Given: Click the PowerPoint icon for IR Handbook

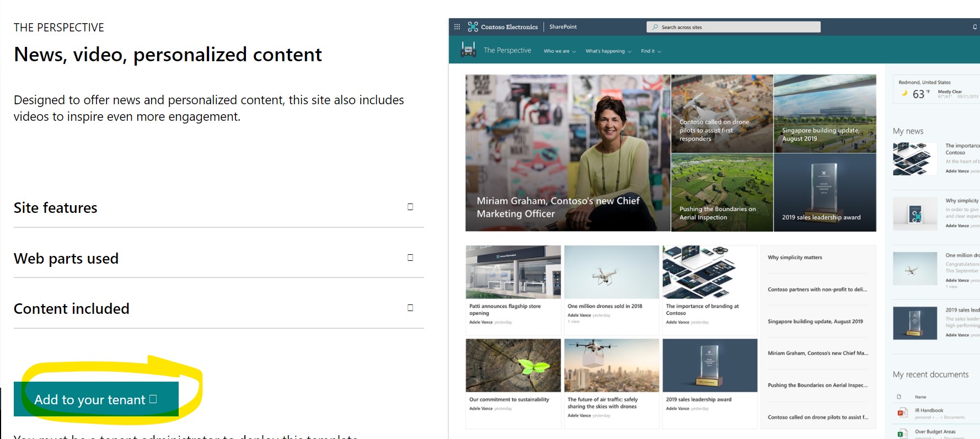Looking at the screenshot, I should click(902, 413).
